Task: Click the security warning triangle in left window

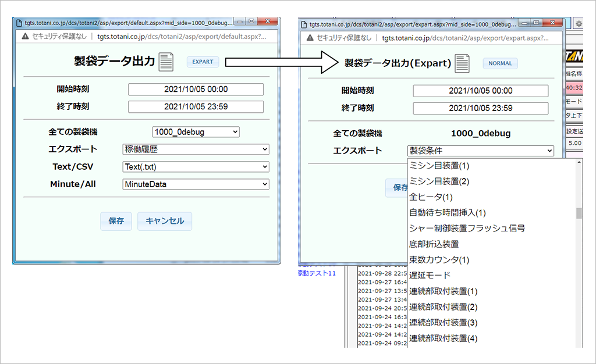Action: (x=25, y=36)
